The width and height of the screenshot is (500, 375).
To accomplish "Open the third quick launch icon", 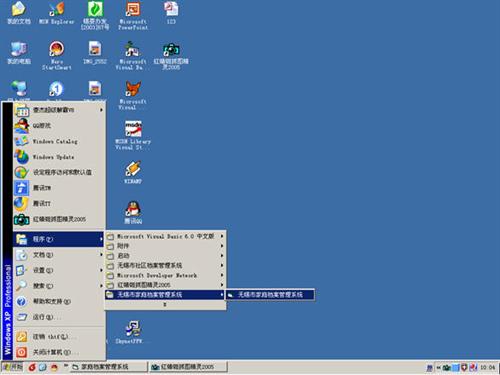I will [54, 367].
